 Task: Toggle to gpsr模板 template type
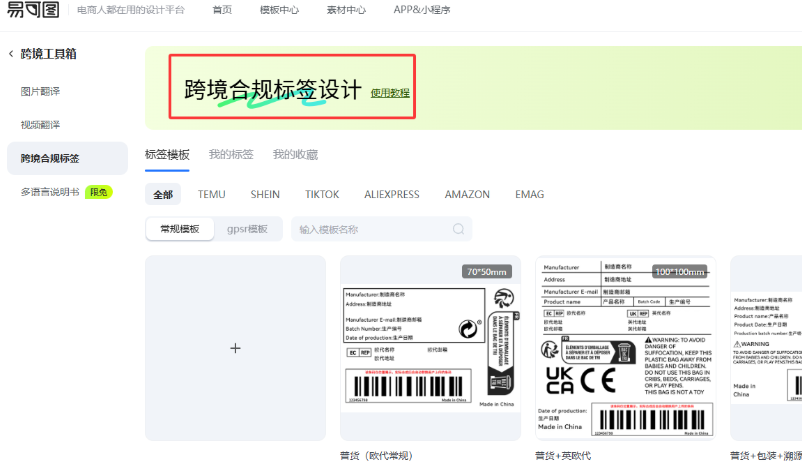247,229
